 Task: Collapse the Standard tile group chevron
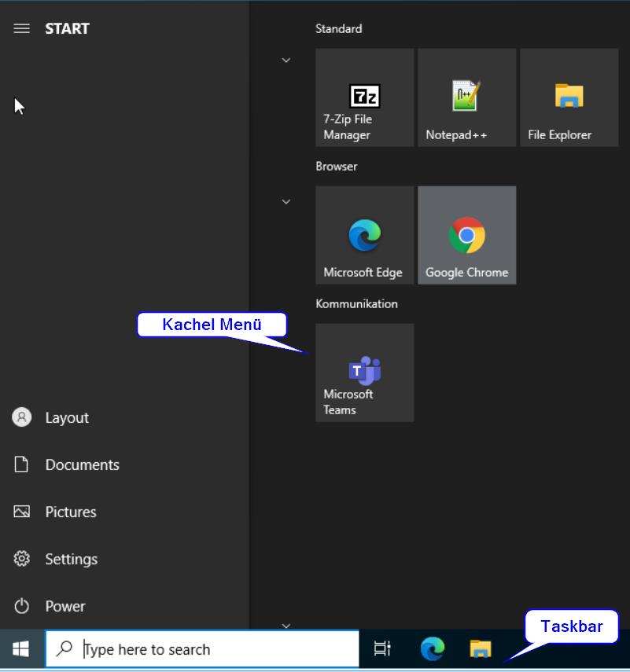point(286,61)
